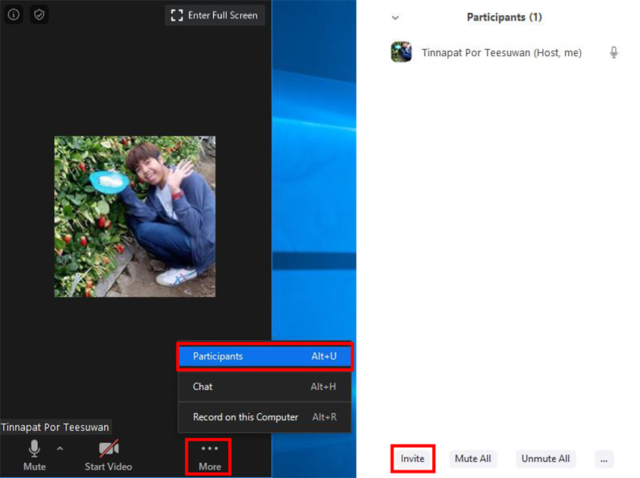Click the profile picture in video area
Screen dimensions: 640x478
(135, 216)
